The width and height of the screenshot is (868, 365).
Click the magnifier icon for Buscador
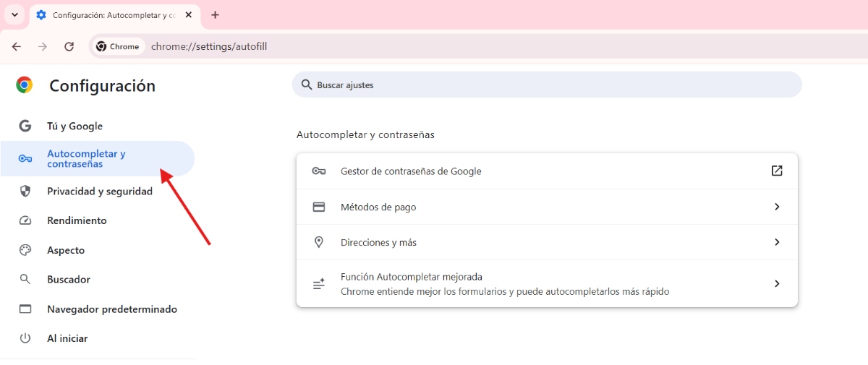pos(25,279)
